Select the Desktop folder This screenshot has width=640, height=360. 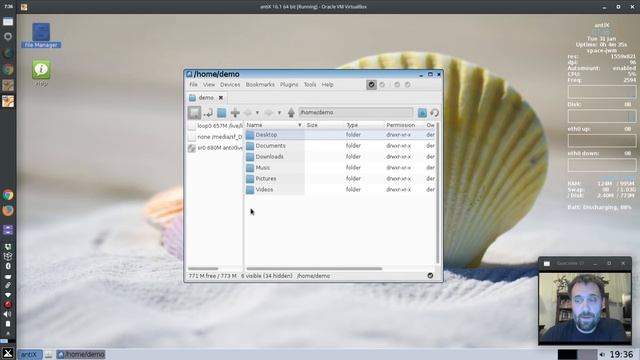267,135
